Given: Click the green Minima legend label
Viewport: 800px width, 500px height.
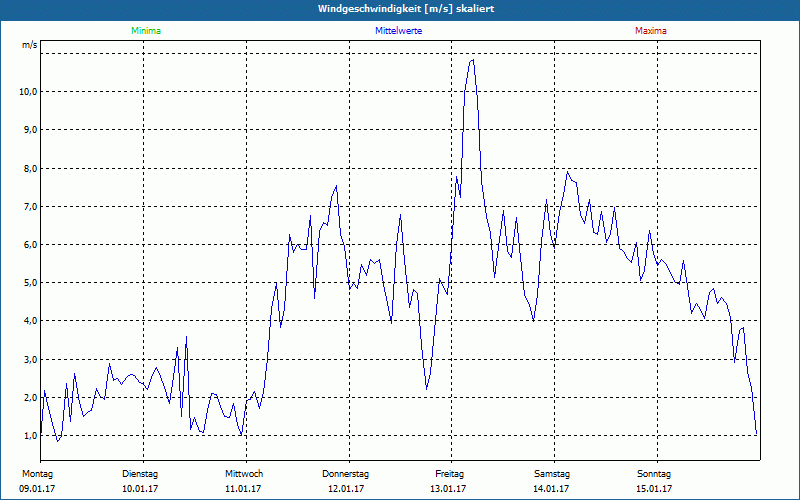Looking at the screenshot, I should click(x=146, y=31).
